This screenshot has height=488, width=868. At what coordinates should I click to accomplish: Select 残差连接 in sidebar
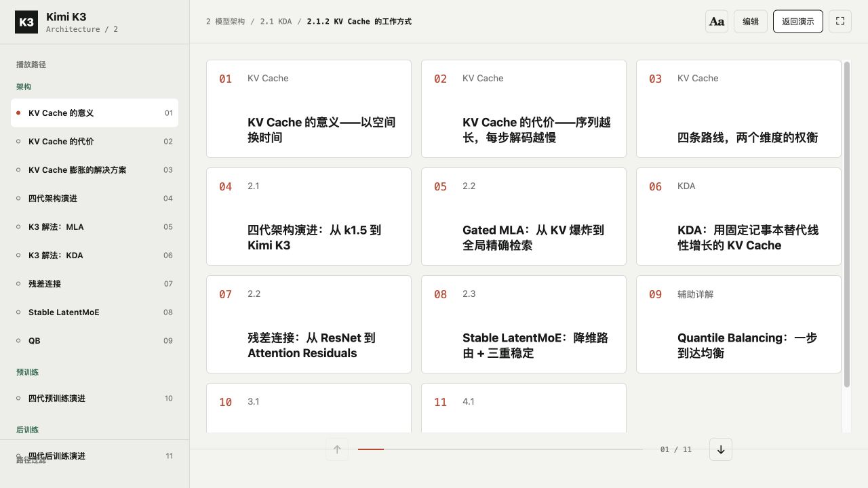pyautogui.click(x=94, y=284)
